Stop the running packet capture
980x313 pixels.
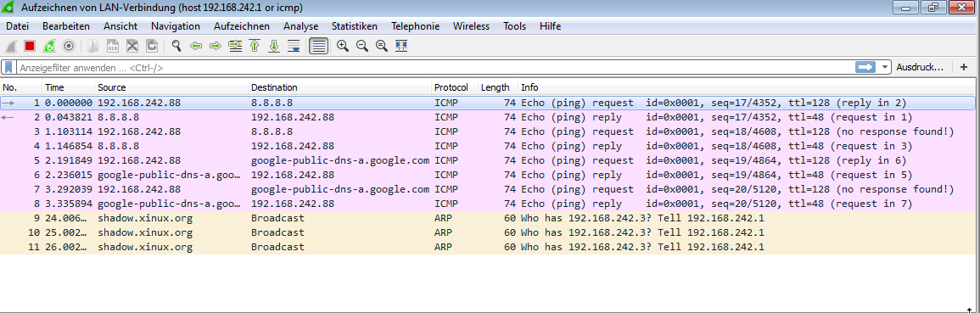point(30,46)
